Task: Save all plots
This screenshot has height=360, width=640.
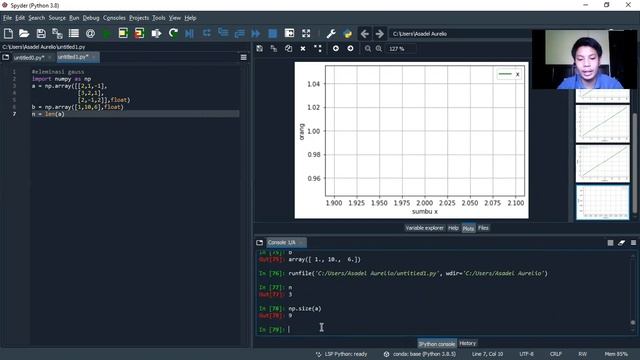Action: pos(274,49)
